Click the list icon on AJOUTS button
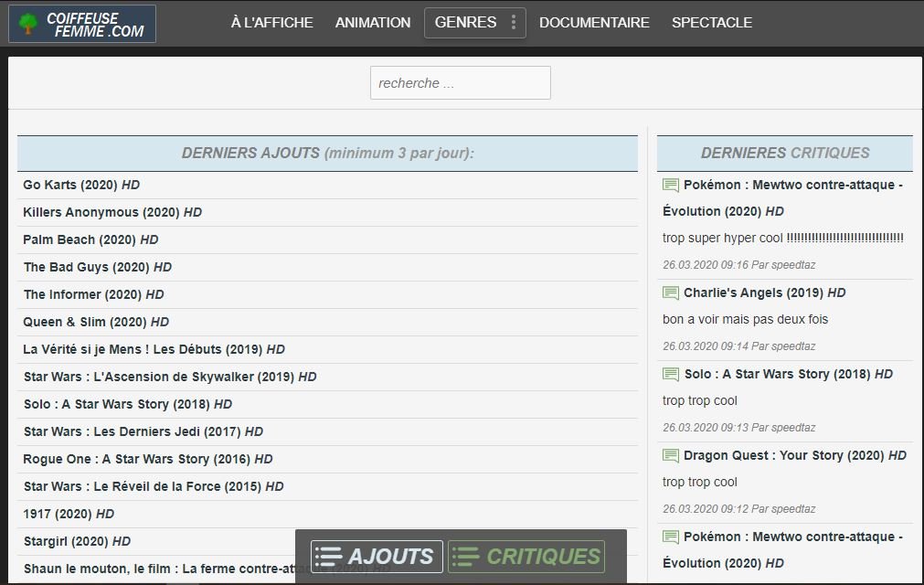 (328, 557)
